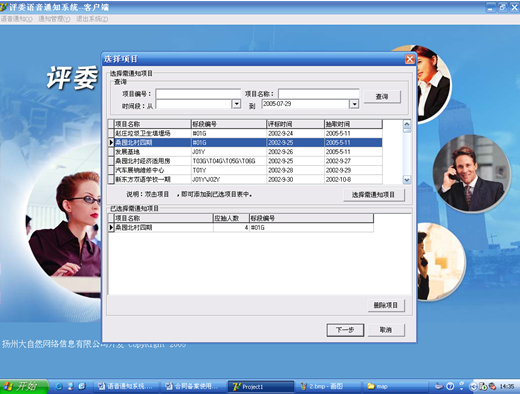Click the project list scroll up arrow
Image resolution: width=520 pixels, height=394 pixels.
click(x=407, y=124)
